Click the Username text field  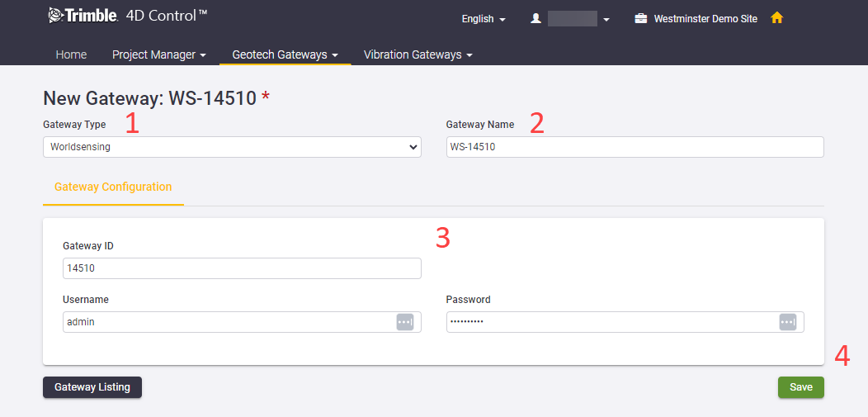click(242, 322)
